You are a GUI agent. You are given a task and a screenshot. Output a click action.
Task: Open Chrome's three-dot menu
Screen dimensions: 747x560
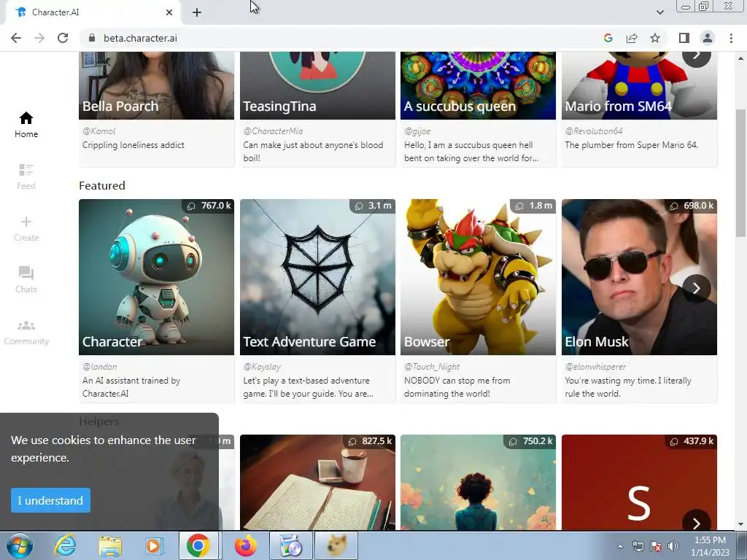(731, 38)
